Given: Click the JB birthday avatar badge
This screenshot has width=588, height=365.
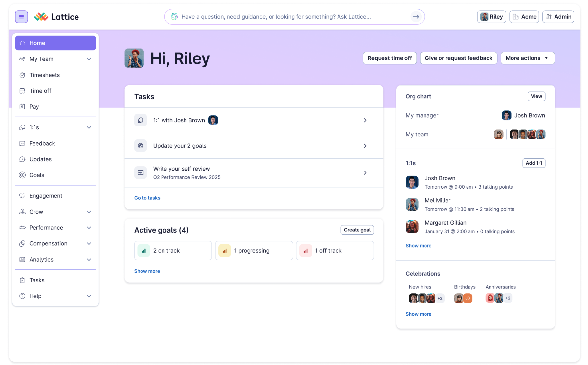Looking at the screenshot, I should (468, 298).
